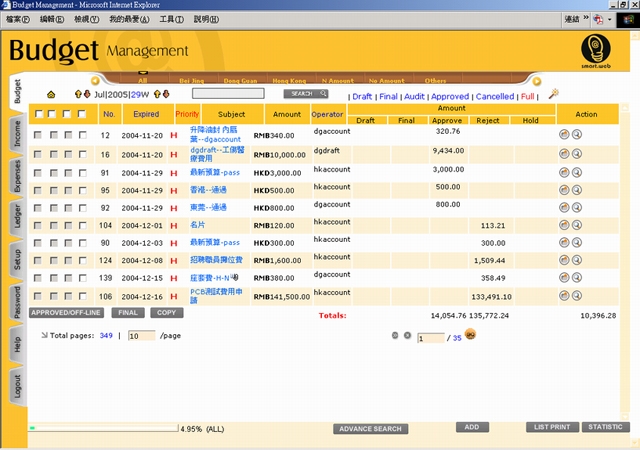Sort the table by Priority column header

187,114
